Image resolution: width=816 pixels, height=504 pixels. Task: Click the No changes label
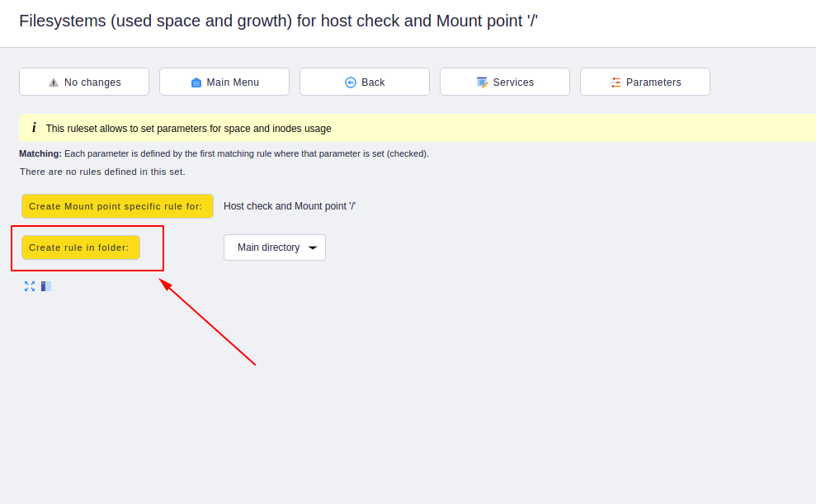click(92, 82)
